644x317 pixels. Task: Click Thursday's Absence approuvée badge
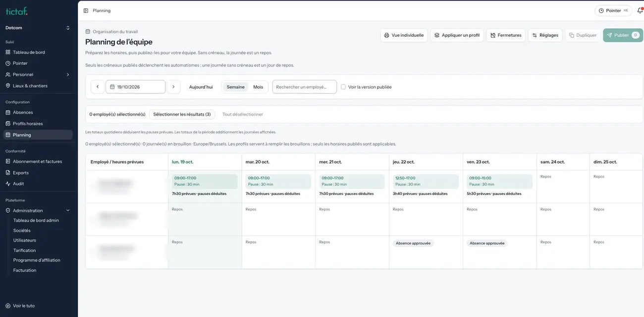pos(413,243)
